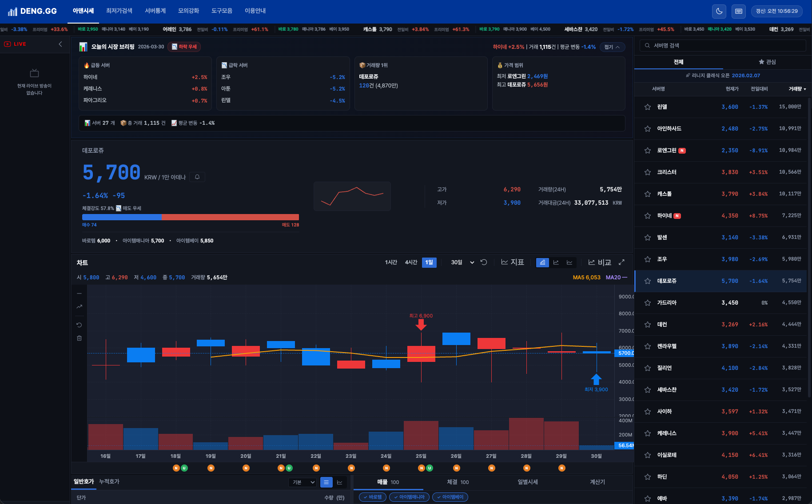Favorite the 린델 server with its star
812x504 pixels.
648,107
